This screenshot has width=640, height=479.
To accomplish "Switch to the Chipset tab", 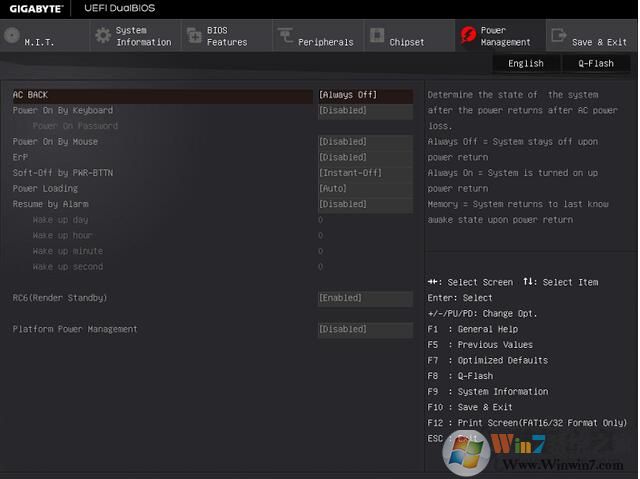I will pos(406,42).
